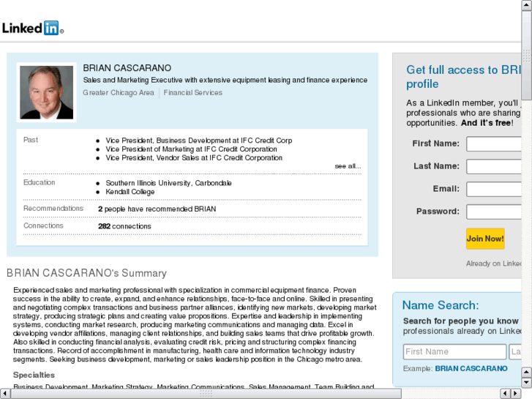Click the vertical scrollbar up arrow
The height and width of the screenshot is (399, 532).
tap(527, 5)
